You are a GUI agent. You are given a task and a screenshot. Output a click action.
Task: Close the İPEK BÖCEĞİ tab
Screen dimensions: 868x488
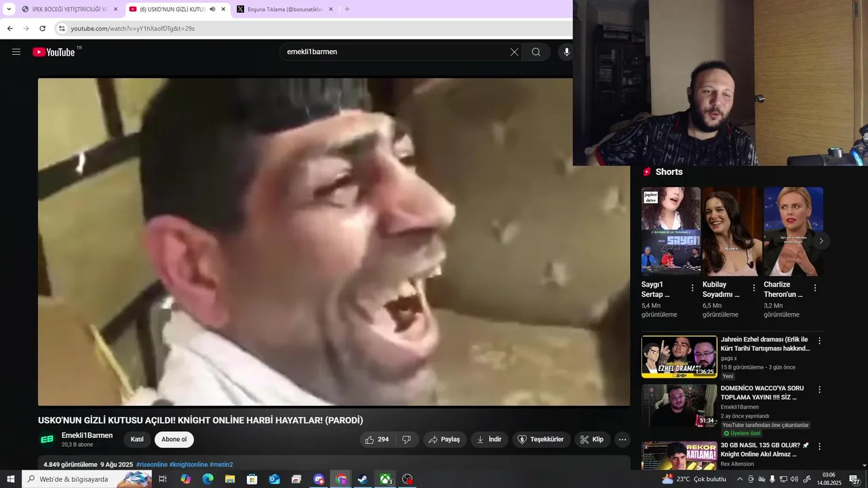(x=115, y=9)
